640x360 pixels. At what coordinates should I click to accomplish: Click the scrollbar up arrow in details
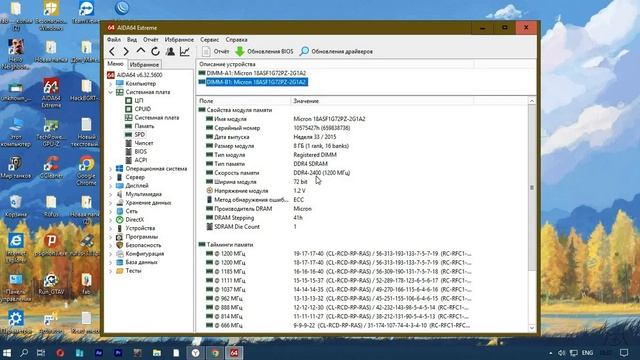click(x=531, y=101)
